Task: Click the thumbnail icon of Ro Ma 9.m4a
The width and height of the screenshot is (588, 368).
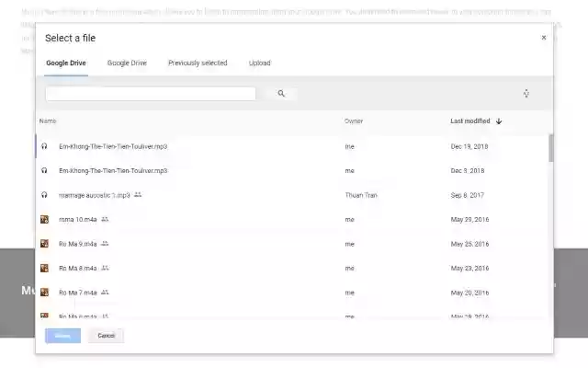Action: 45,244
